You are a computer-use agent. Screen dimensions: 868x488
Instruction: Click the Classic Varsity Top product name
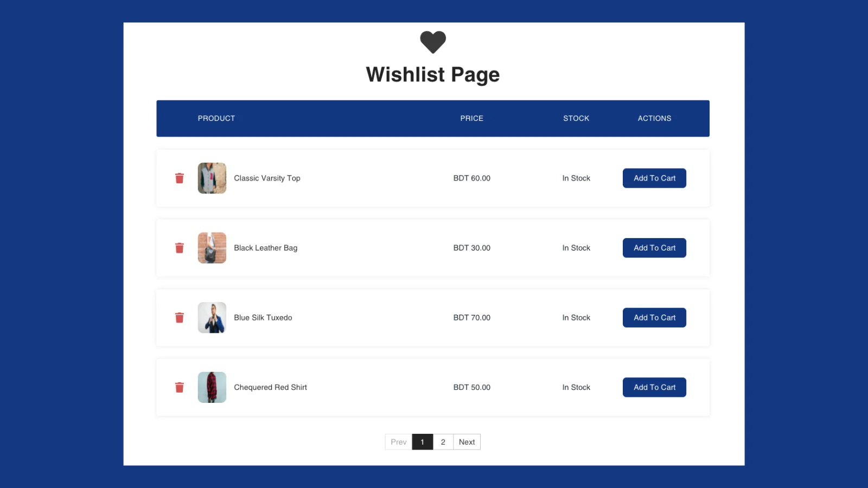click(267, 178)
